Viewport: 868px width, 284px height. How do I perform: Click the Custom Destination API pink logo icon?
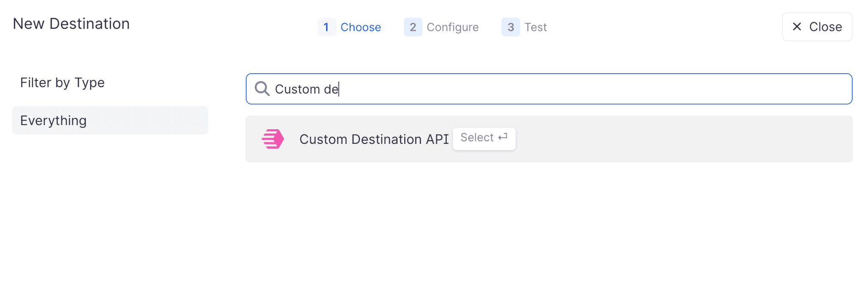(x=273, y=139)
